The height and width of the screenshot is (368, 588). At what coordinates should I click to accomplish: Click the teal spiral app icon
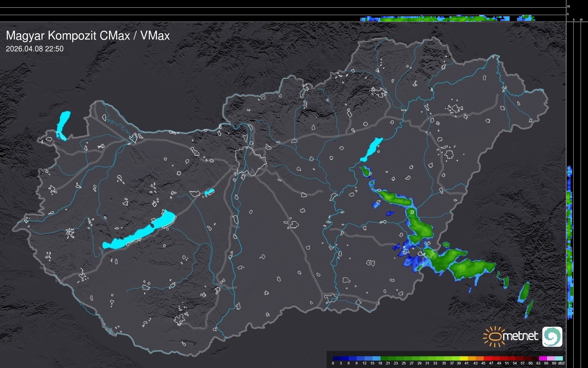(x=552, y=336)
